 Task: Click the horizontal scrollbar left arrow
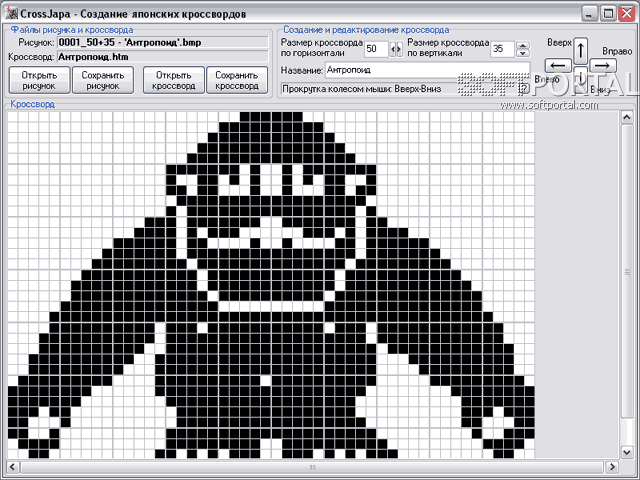tap(13, 467)
